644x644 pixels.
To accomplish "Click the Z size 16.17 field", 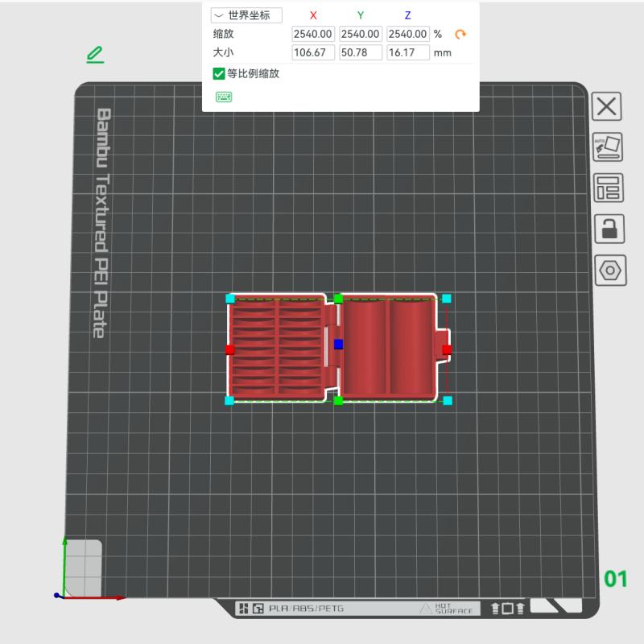I will pos(408,52).
